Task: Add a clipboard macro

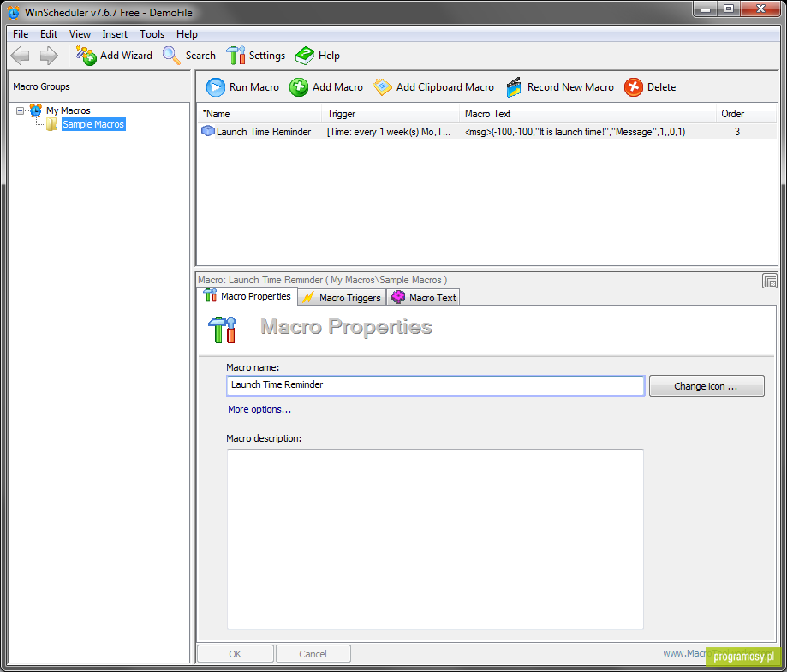Action: pyautogui.click(x=433, y=87)
